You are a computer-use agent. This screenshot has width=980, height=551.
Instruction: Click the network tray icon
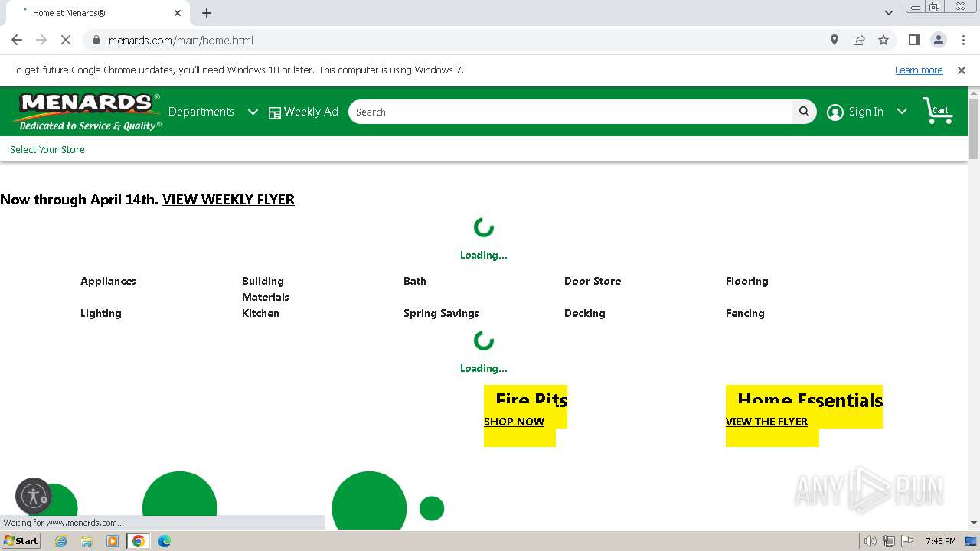pos(889,541)
